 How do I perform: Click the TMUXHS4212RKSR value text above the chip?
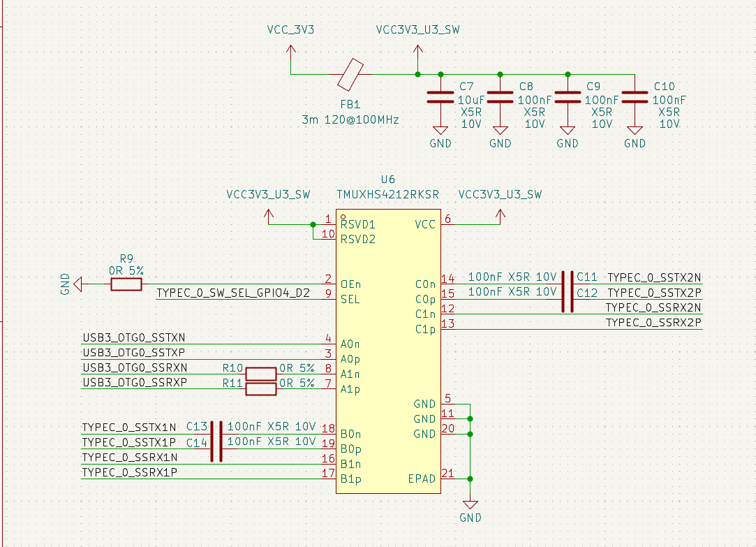click(x=387, y=194)
